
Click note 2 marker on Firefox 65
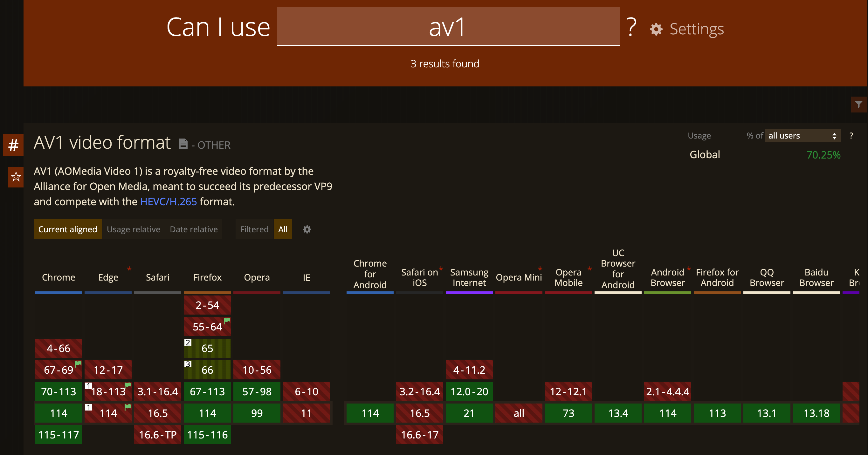click(188, 343)
